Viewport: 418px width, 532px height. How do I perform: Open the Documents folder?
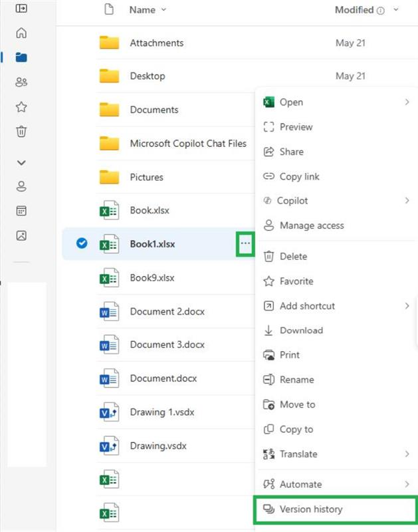(x=154, y=110)
